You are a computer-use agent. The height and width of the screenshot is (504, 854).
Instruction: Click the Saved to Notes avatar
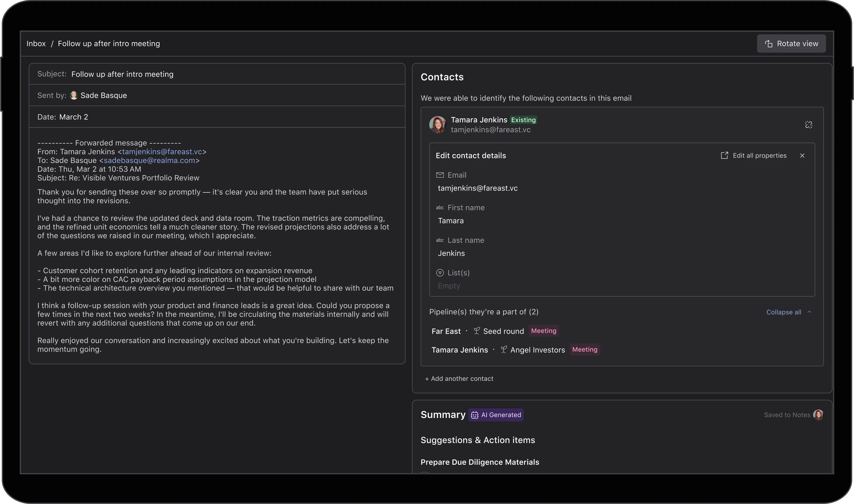click(x=818, y=415)
